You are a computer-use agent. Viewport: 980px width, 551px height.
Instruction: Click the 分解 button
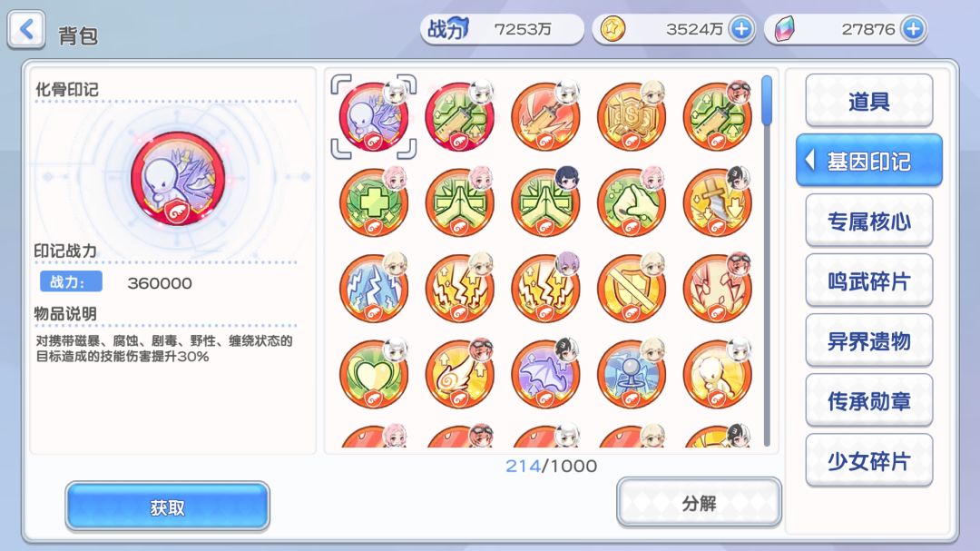(x=699, y=503)
